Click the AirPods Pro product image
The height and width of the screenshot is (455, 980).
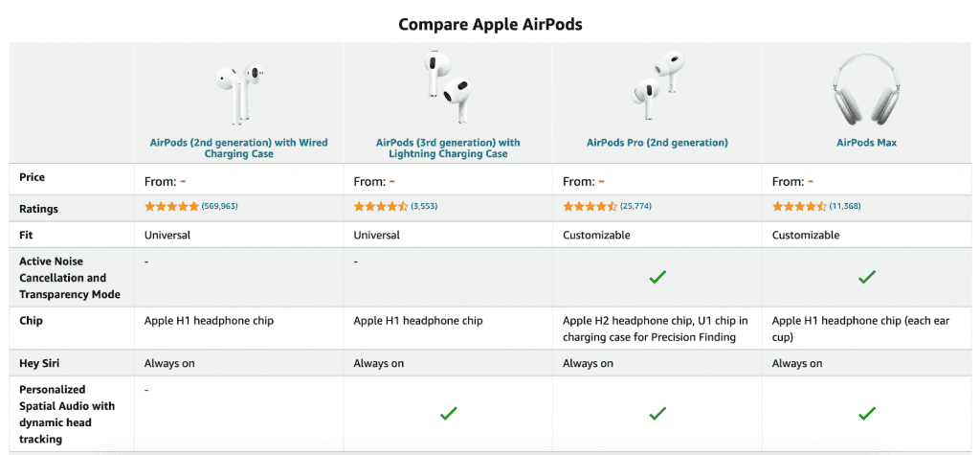click(657, 92)
